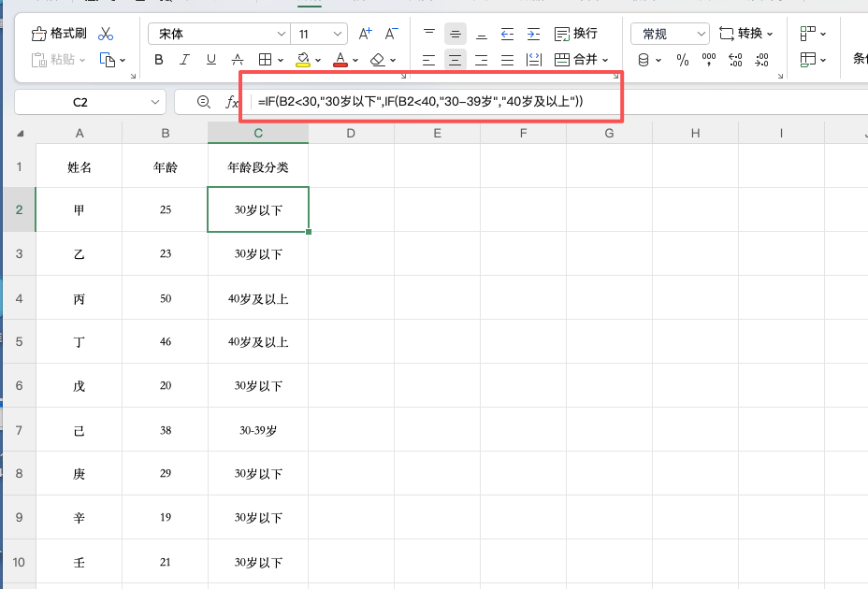
Task: Click the rows and columns icon
Action: tap(807, 34)
